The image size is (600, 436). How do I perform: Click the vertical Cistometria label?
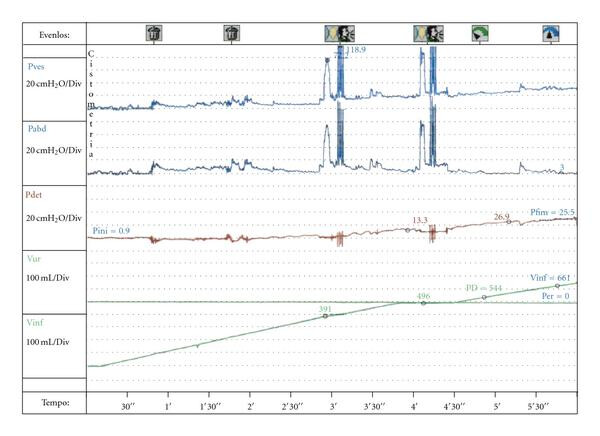click(91, 104)
